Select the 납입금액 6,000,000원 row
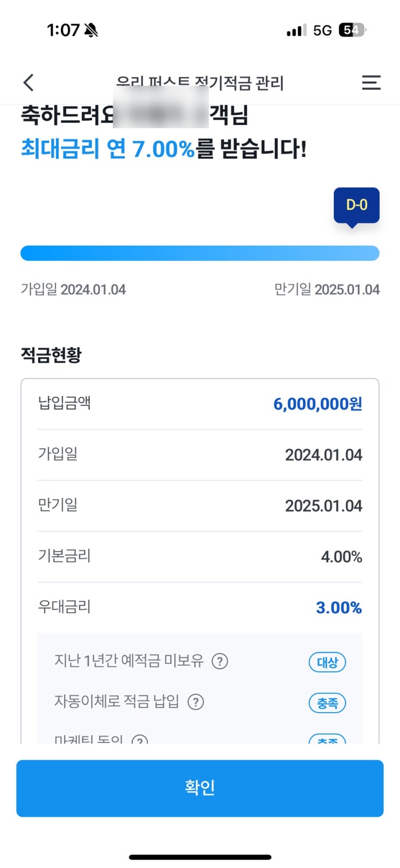This screenshot has width=400, height=868. tap(200, 404)
